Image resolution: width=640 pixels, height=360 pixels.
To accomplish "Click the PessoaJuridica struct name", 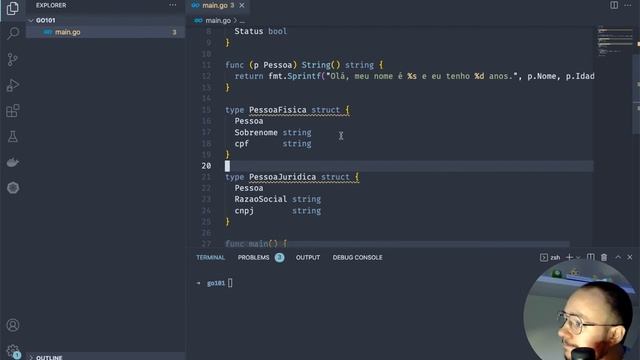I will (282, 177).
